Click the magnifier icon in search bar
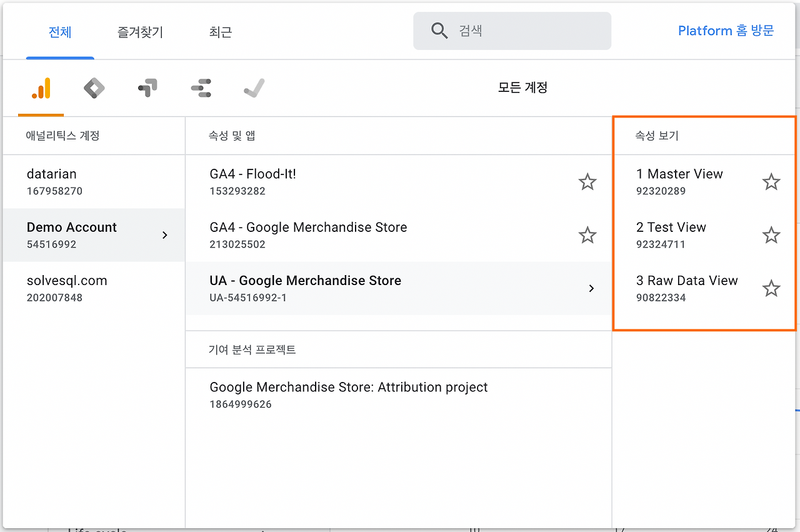Screen dimensions: 800x532 (439, 31)
